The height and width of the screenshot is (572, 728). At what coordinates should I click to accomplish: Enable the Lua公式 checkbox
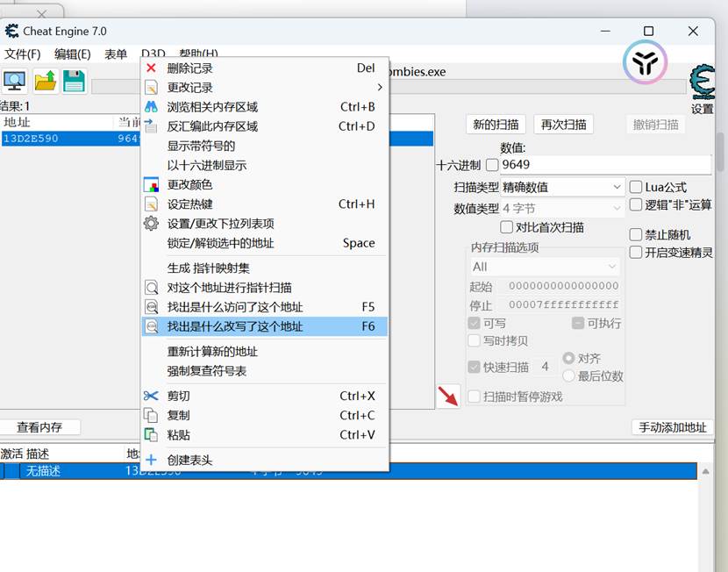pos(635,187)
